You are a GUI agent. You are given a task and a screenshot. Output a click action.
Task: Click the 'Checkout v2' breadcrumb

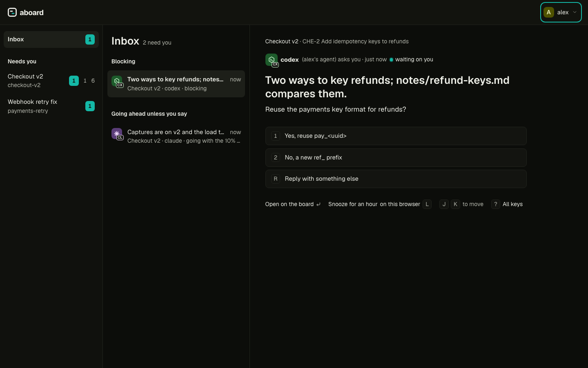tap(282, 41)
